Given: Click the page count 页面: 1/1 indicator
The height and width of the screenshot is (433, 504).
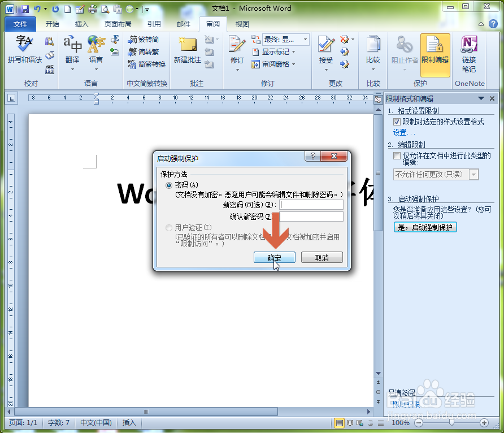Looking at the screenshot, I should pos(23,423).
